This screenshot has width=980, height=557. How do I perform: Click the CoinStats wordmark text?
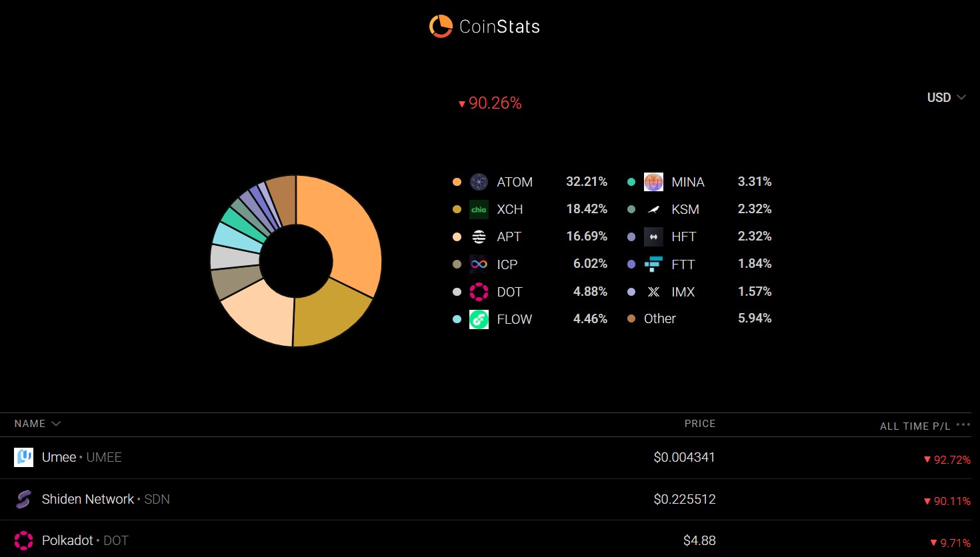(500, 27)
